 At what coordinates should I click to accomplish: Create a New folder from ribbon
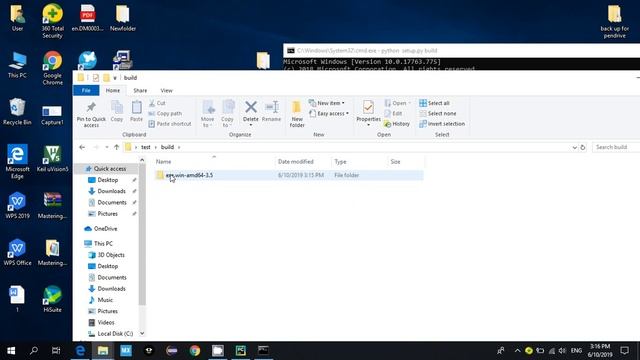(297, 114)
